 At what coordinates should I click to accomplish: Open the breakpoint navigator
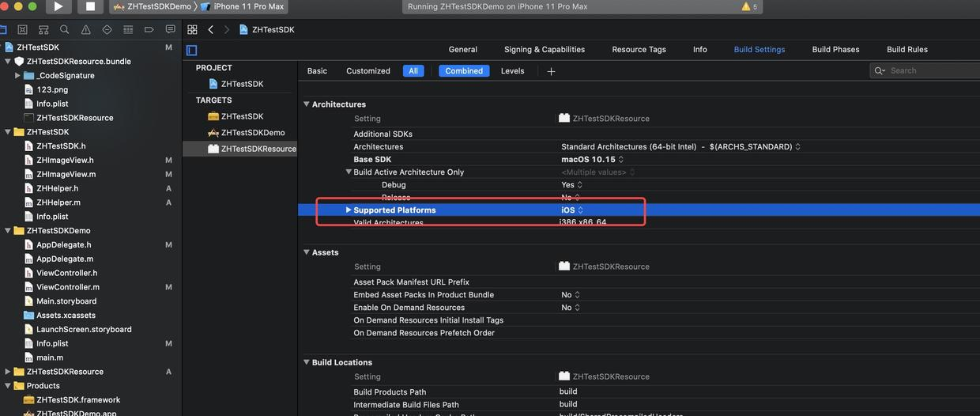click(x=149, y=29)
